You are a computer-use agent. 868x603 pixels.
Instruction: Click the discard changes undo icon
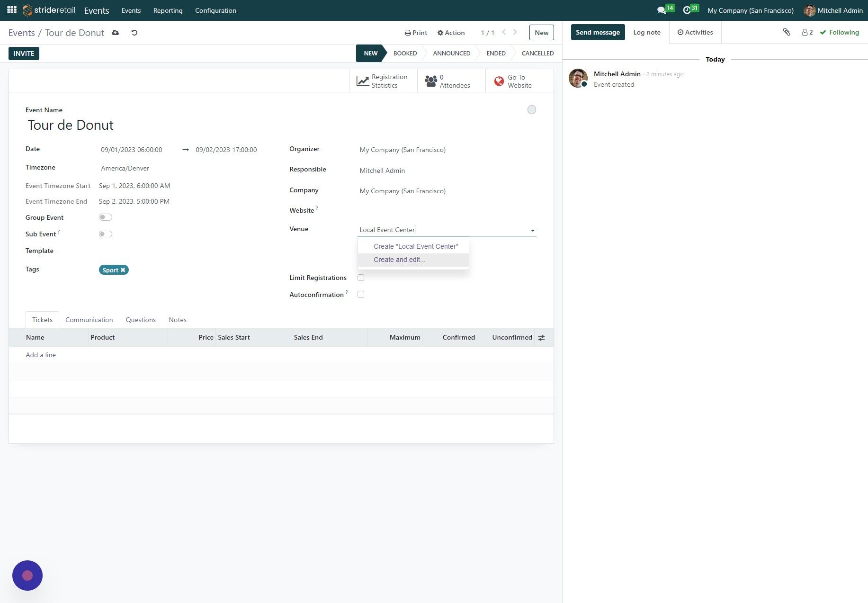point(134,33)
